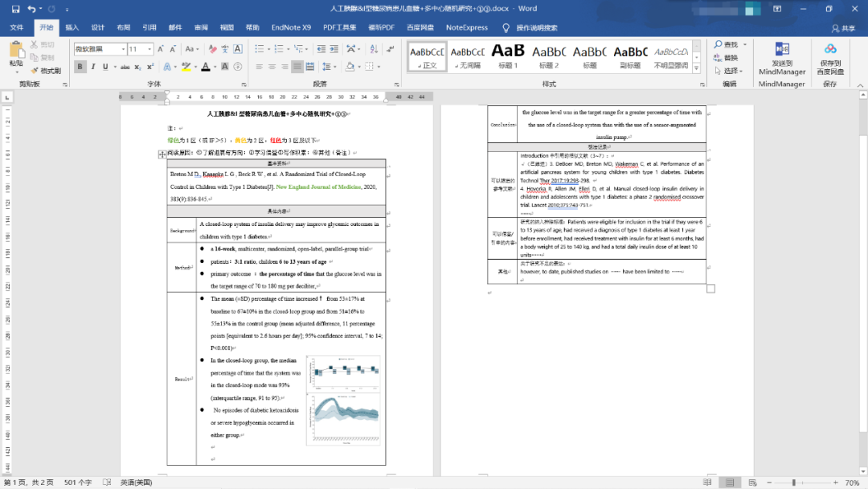The image size is (868, 489).
Task: Apply yellow text highlight color
Action: click(186, 67)
